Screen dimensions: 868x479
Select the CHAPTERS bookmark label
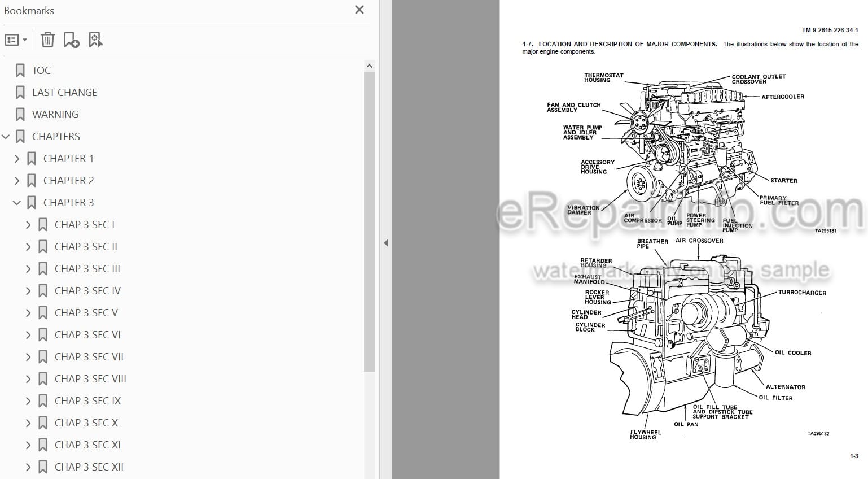[x=56, y=137]
